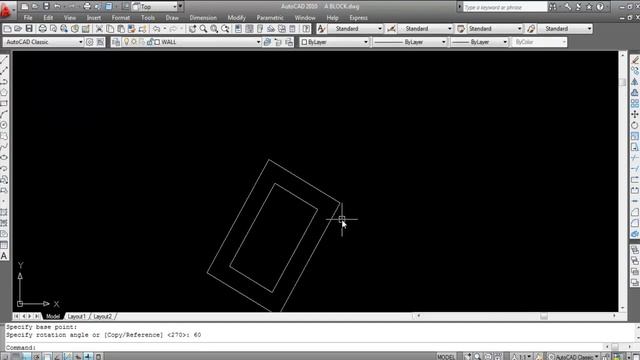Toggle the MODEL space status bar button
640x360 pixels.
(x=446, y=357)
